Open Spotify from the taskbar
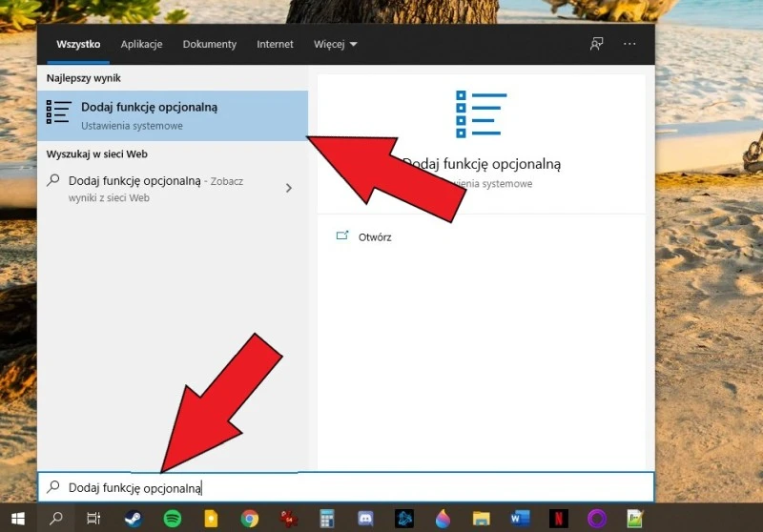 click(172, 519)
